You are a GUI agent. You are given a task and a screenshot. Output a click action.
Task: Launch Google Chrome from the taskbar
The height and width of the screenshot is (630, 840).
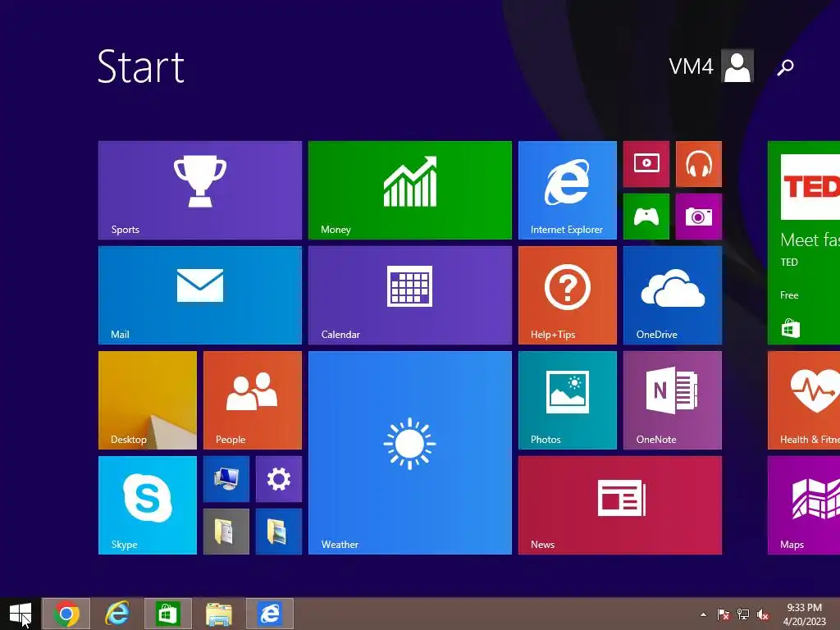(66, 614)
